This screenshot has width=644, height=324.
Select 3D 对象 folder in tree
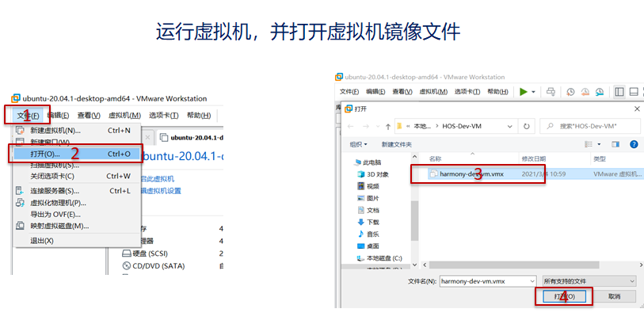(x=373, y=174)
